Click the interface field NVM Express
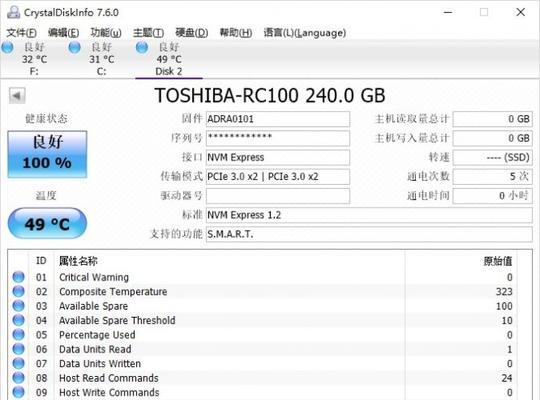The width and height of the screenshot is (540, 400). (x=278, y=157)
